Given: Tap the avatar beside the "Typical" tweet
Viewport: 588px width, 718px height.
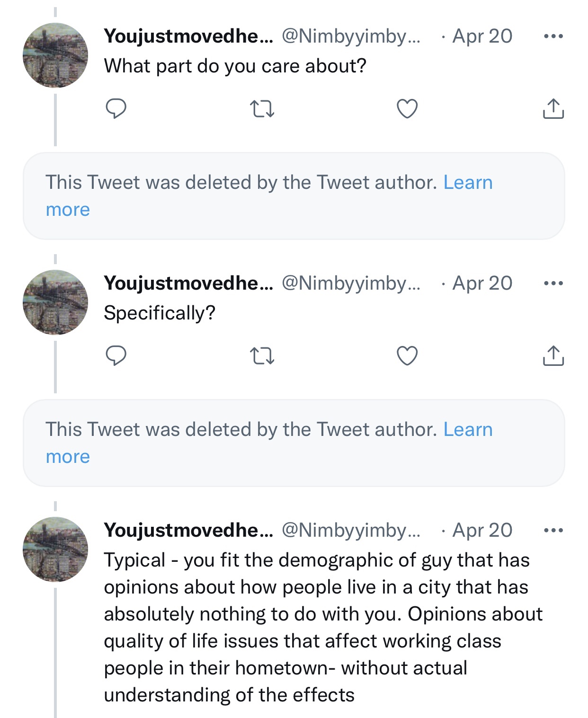Looking at the screenshot, I should 55,550.
